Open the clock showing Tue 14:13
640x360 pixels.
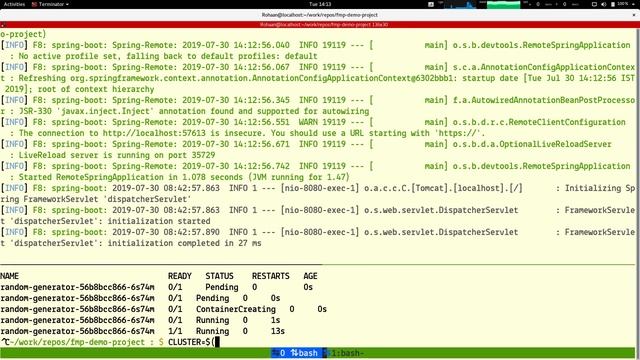click(x=320, y=4)
